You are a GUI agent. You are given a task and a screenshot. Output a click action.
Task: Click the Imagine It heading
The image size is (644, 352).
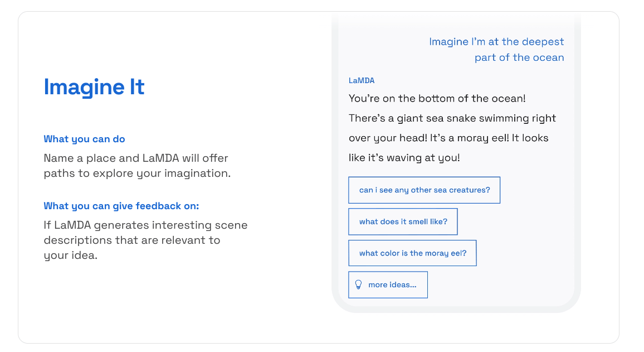click(x=94, y=87)
